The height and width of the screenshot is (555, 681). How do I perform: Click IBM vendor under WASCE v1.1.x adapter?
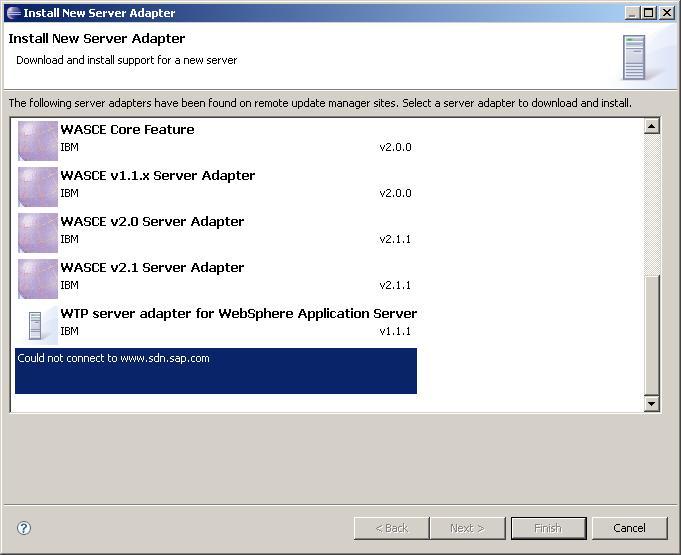pyautogui.click(x=69, y=193)
